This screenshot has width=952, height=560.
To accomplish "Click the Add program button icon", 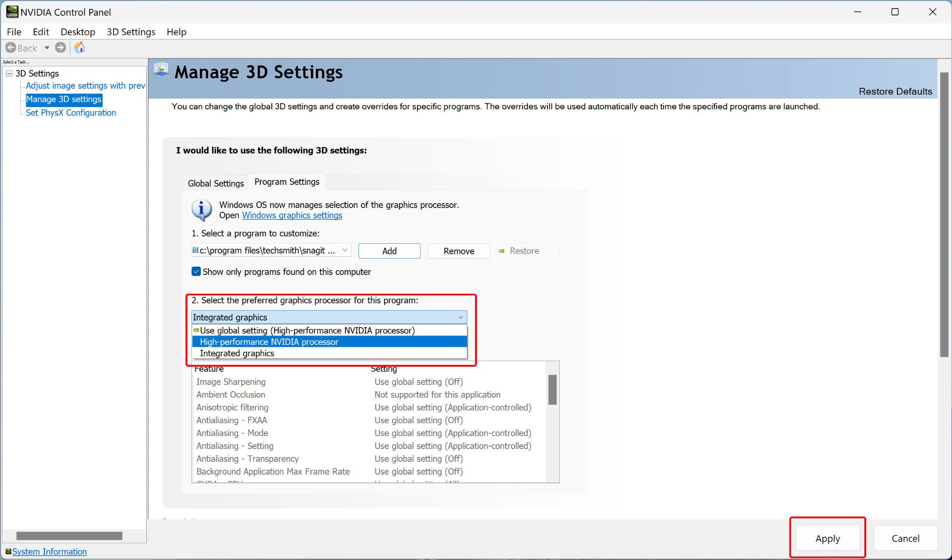I will tap(389, 251).
